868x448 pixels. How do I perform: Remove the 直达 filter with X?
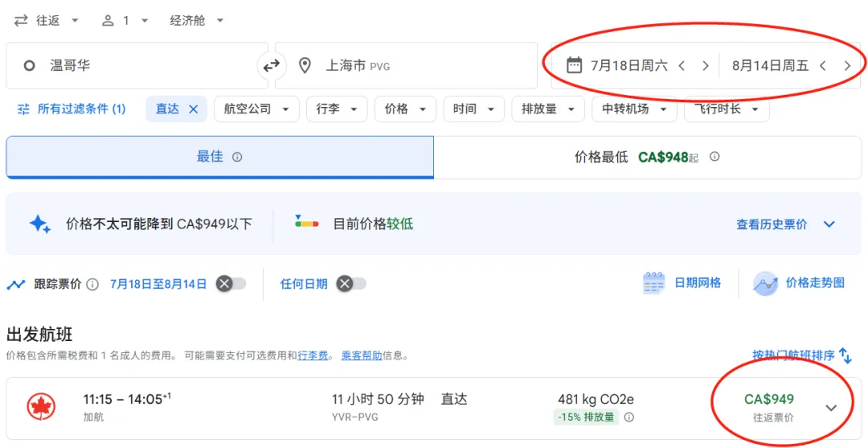click(x=193, y=109)
